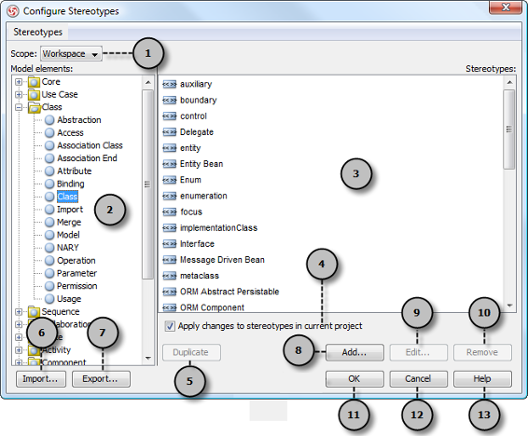
Task: Open the Scope Workspace dropdown
Action: tap(71, 54)
